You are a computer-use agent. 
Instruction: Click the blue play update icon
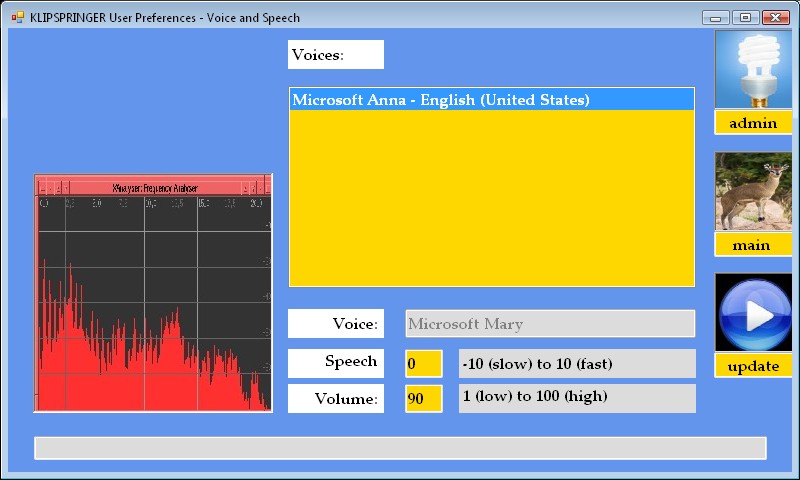pos(753,312)
